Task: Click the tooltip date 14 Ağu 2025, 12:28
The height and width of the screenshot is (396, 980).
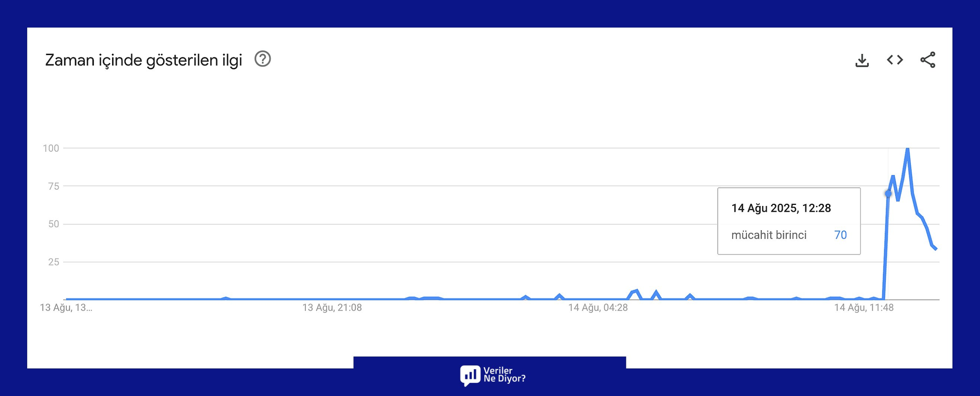Action: 781,208
